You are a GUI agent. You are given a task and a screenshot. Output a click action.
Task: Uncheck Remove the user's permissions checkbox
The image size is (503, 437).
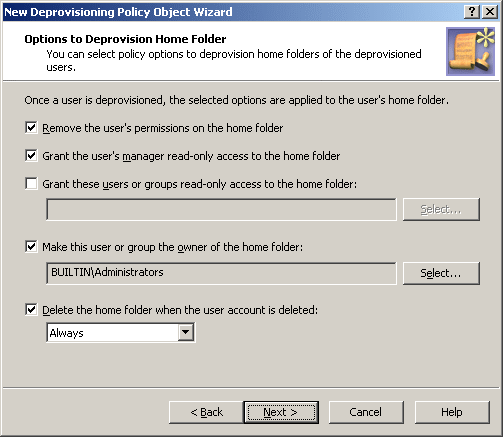click(31, 127)
